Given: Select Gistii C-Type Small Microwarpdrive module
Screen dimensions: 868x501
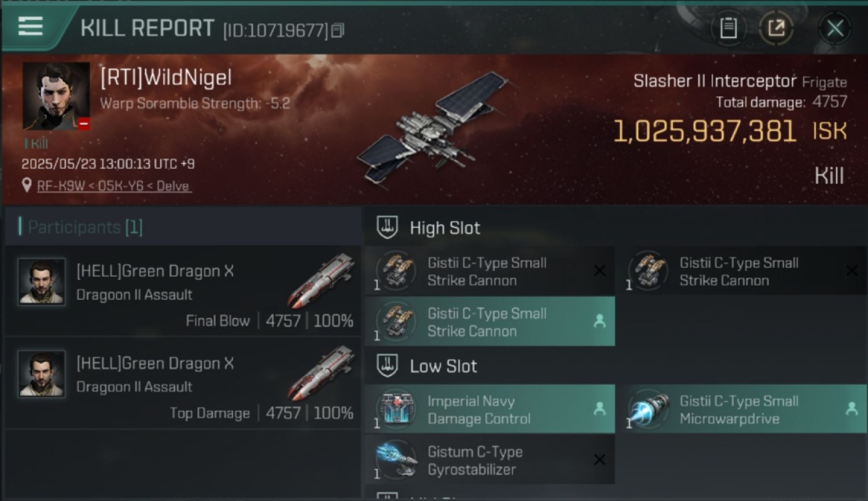Looking at the screenshot, I should pyautogui.click(x=746, y=409).
